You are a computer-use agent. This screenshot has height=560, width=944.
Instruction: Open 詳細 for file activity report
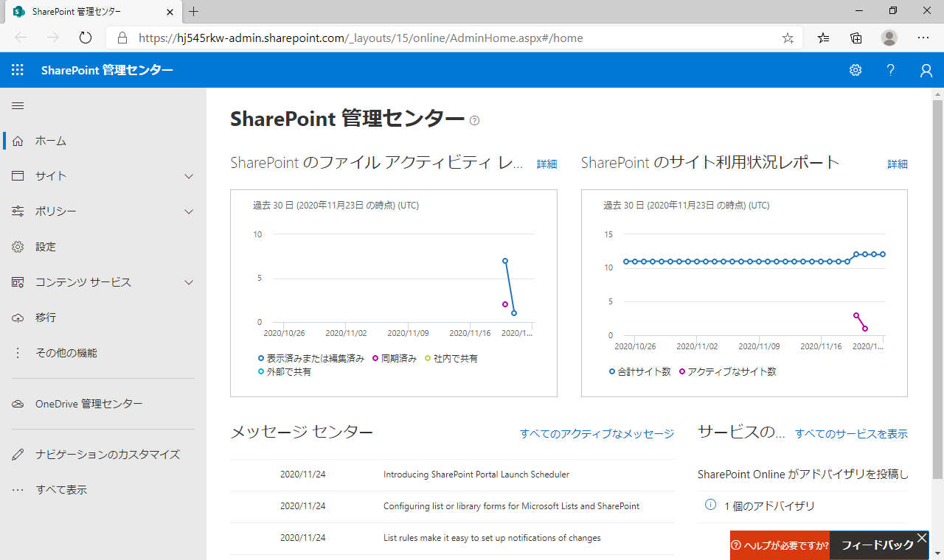(x=547, y=164)
